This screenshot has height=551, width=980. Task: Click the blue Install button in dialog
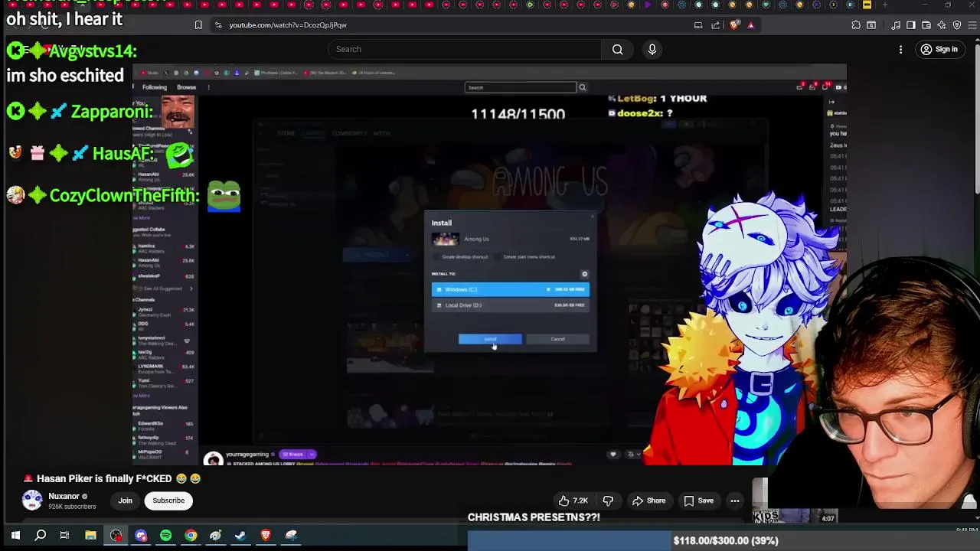(490, 339)
